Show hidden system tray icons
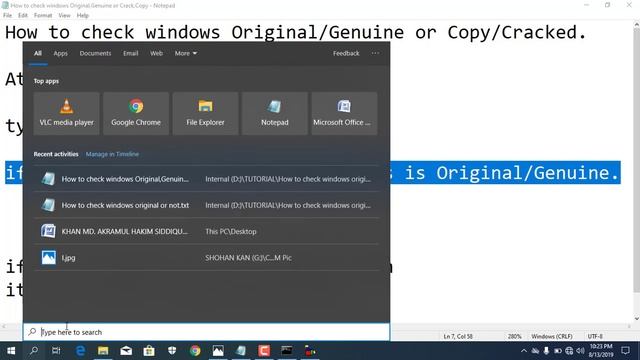The image size is (640, 360). pos(524,351)
